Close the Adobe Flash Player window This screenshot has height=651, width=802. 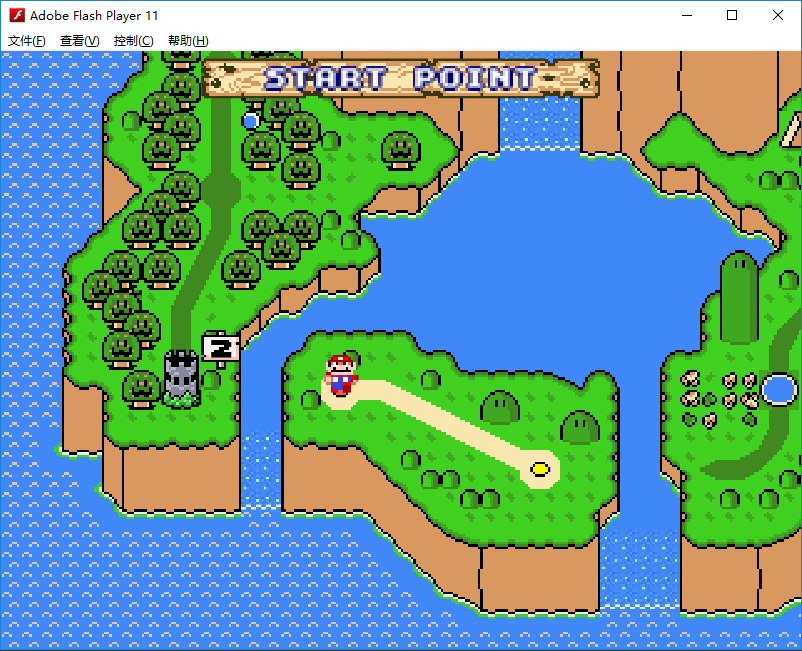pos(778,15)
